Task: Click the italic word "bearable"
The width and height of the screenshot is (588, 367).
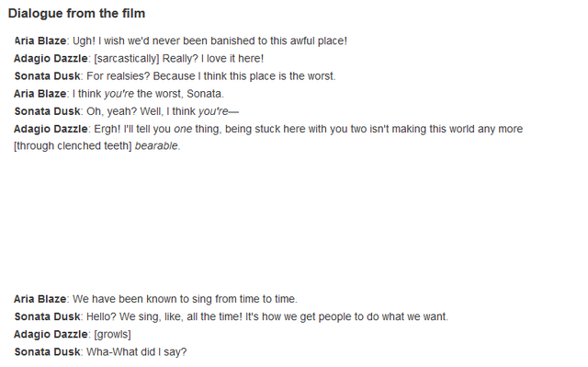Action: point(156,145)
